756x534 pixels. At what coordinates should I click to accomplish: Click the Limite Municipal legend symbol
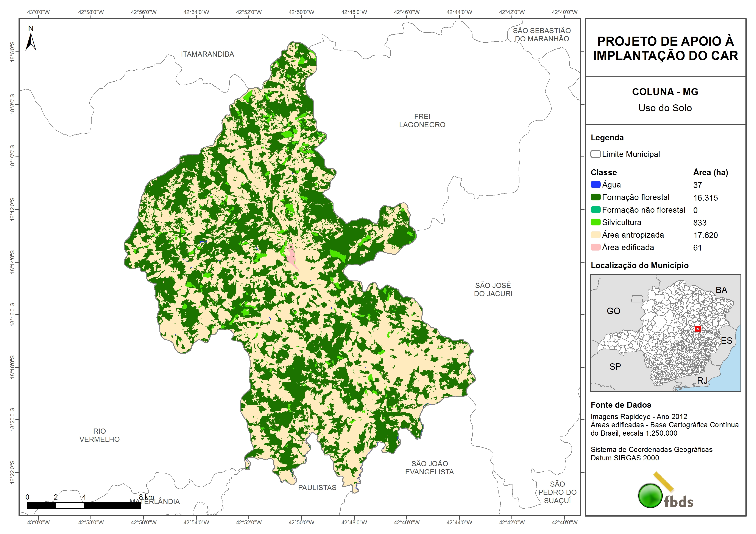[595, 154]
